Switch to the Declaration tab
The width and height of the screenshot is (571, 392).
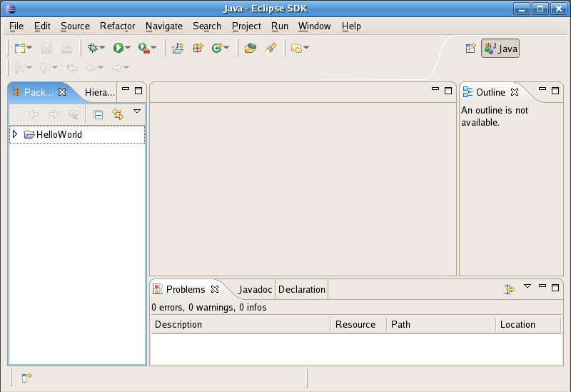301,289
